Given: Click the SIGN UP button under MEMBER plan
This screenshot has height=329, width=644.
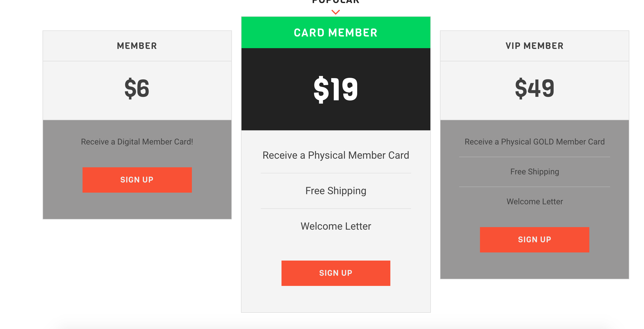Looking at the screenshot, I should pyautogui.click(x=137, y=180).
